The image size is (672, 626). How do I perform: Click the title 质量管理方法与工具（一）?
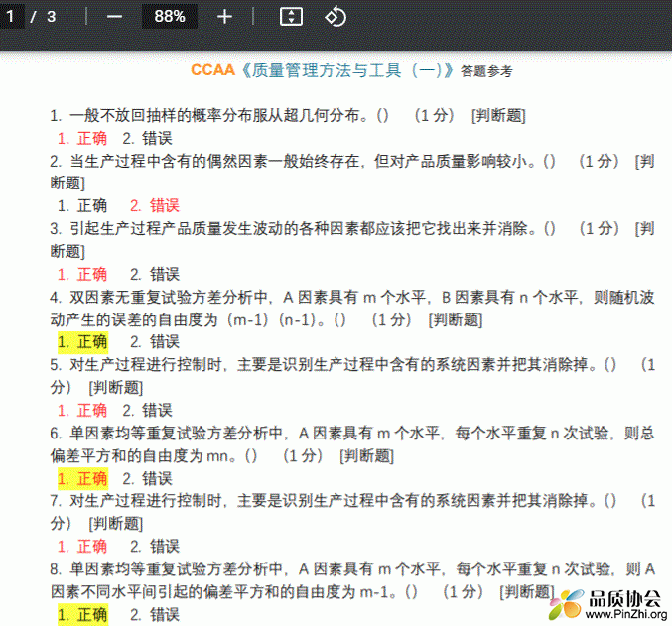pyautogui.click(x=347, y=70)
